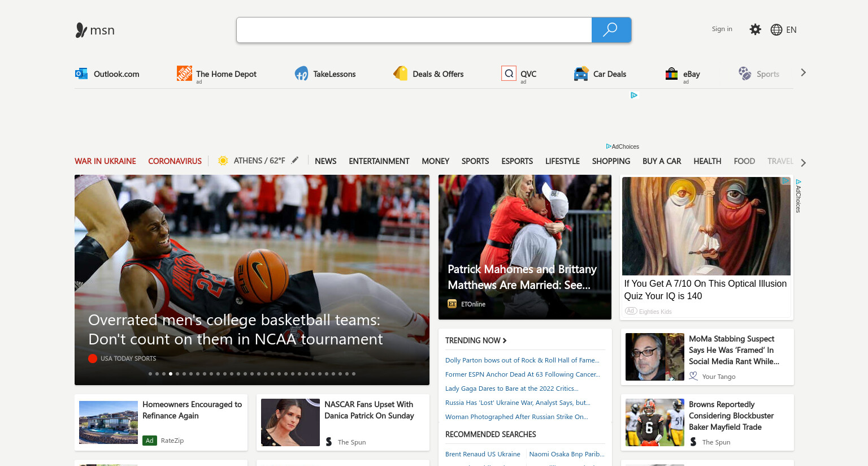
Task: Select NEWS menu item
Action: [x=325, y=161]
